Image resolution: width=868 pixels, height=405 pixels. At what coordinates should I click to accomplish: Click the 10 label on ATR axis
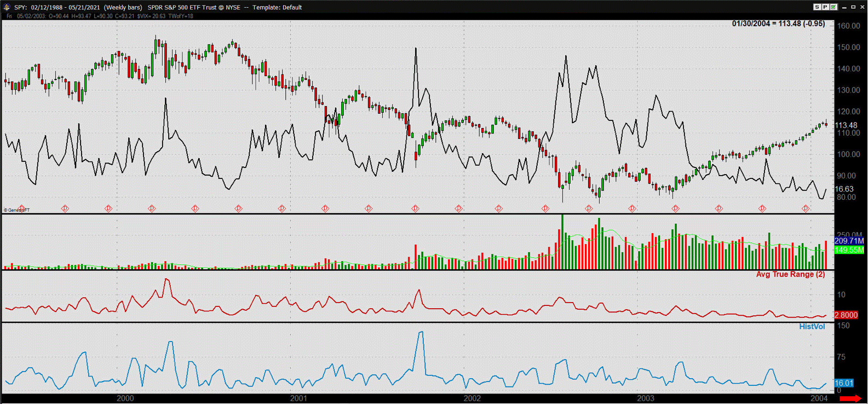842,294
